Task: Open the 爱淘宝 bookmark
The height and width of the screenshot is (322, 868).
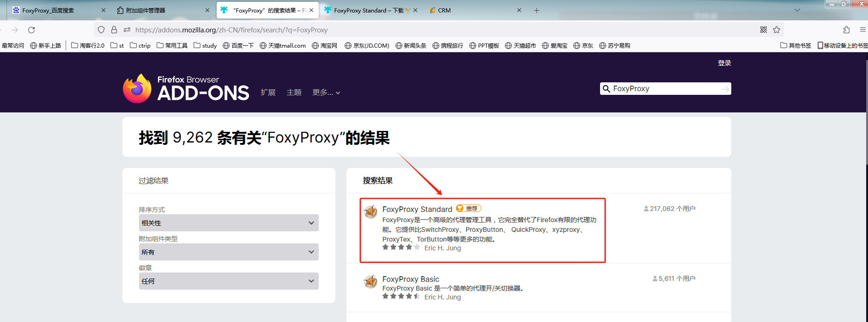Action: 554,45
